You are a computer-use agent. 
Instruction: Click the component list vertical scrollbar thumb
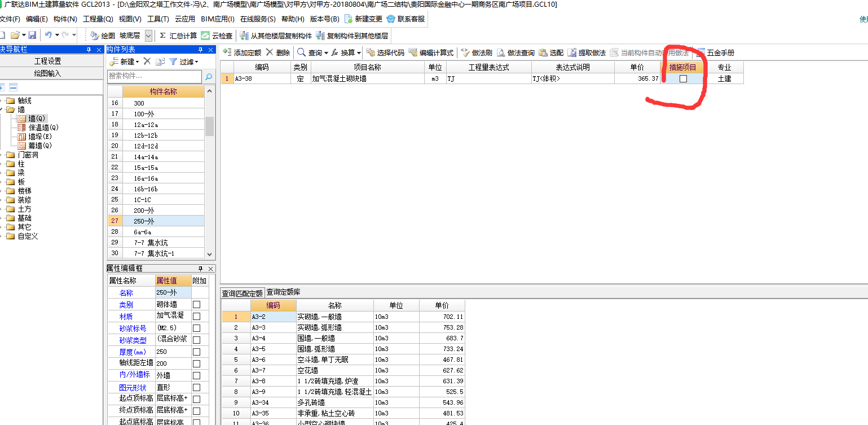pos(209,126)
